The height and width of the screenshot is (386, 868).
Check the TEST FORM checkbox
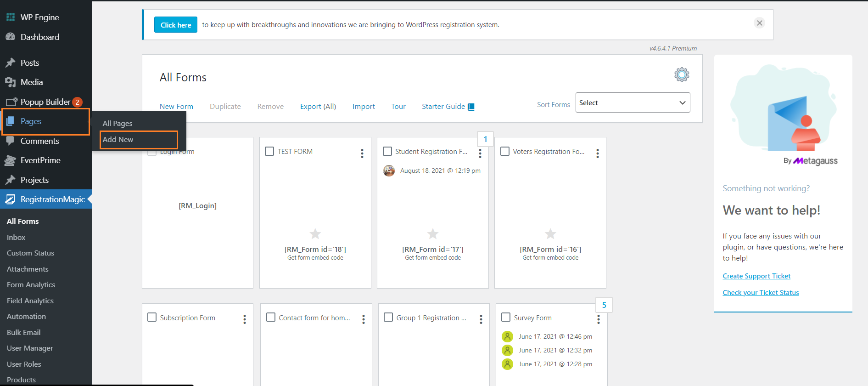[270, 151]
